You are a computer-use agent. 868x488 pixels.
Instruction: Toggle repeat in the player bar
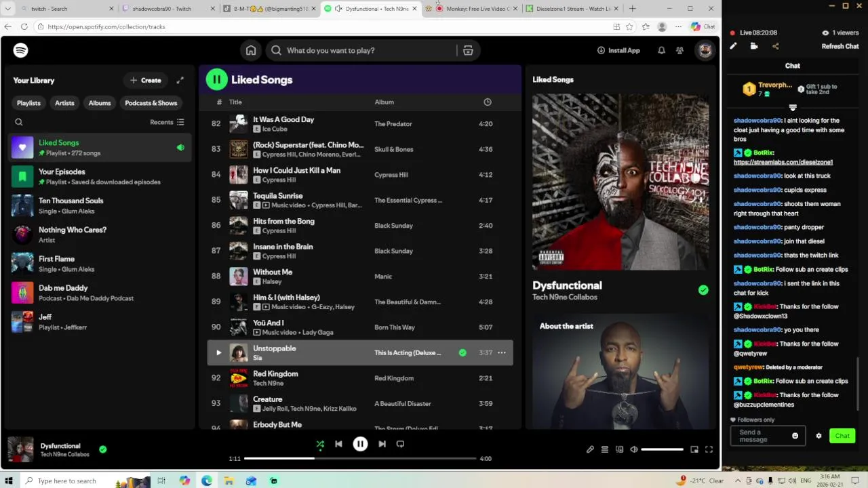point(400,444)
